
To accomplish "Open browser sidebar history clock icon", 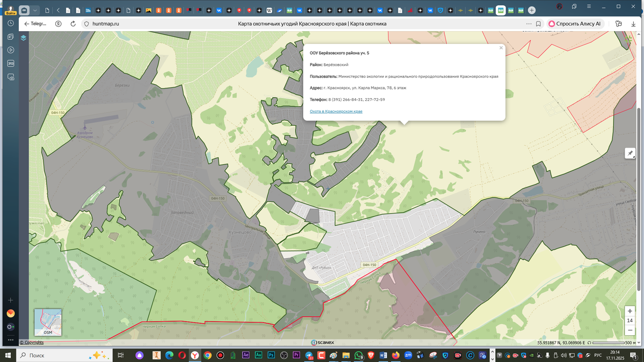I will [10, 23].
